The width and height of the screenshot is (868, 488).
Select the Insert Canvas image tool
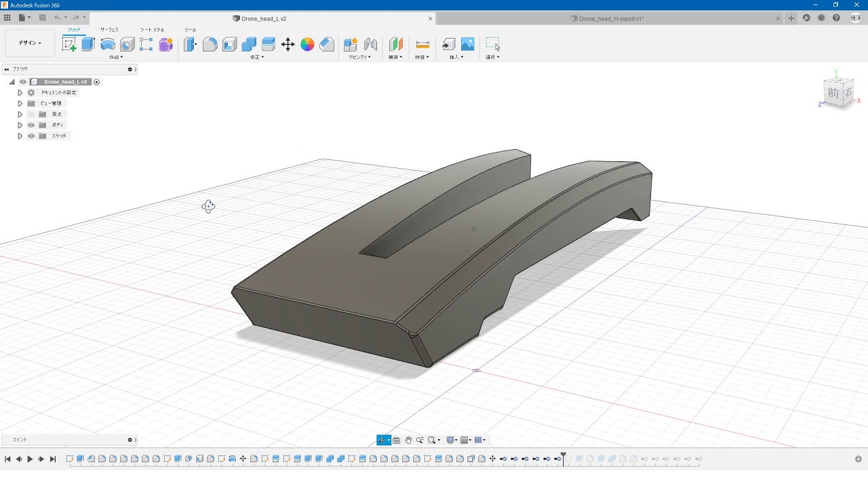468,45
